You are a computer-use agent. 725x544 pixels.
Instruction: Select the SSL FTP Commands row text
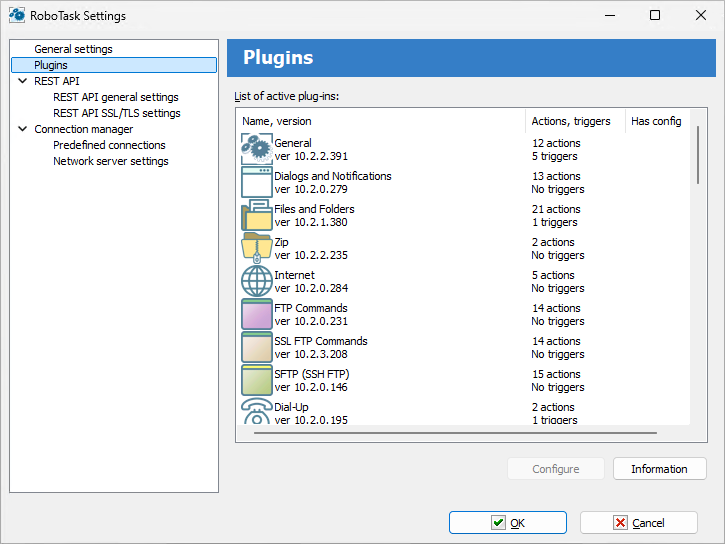tap(320, 341)
